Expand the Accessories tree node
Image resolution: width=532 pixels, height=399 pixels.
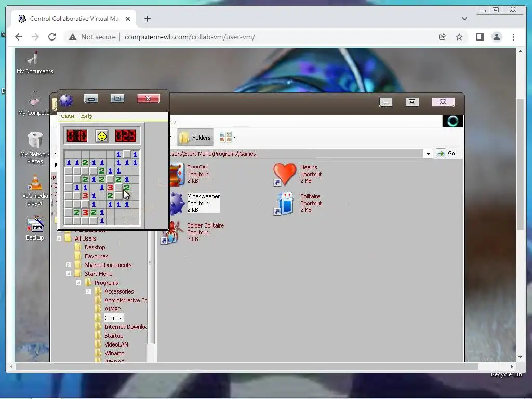point(88,291)
